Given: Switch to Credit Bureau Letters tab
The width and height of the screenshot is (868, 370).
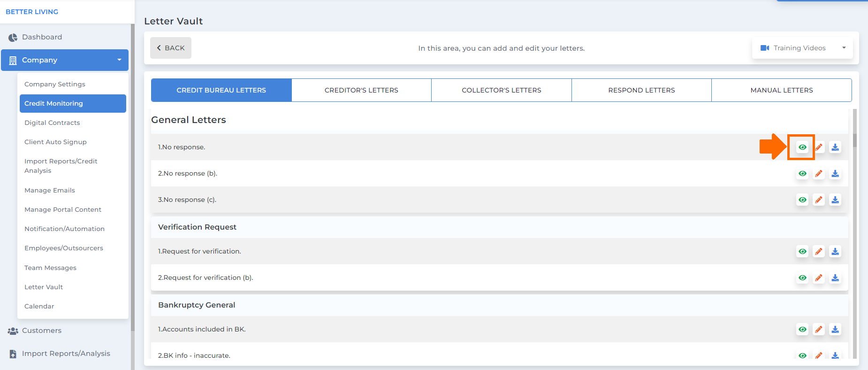Looking at the screenshot, I should tap(221, 90).
